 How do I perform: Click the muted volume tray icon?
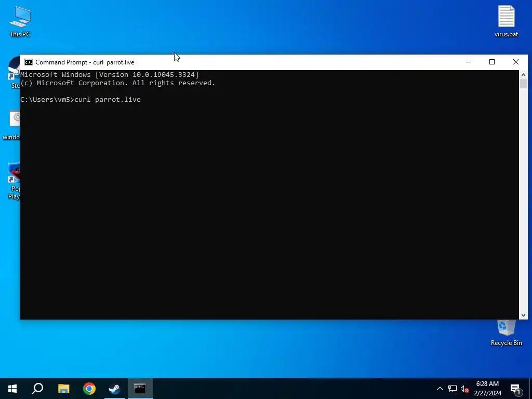(464, 389)
